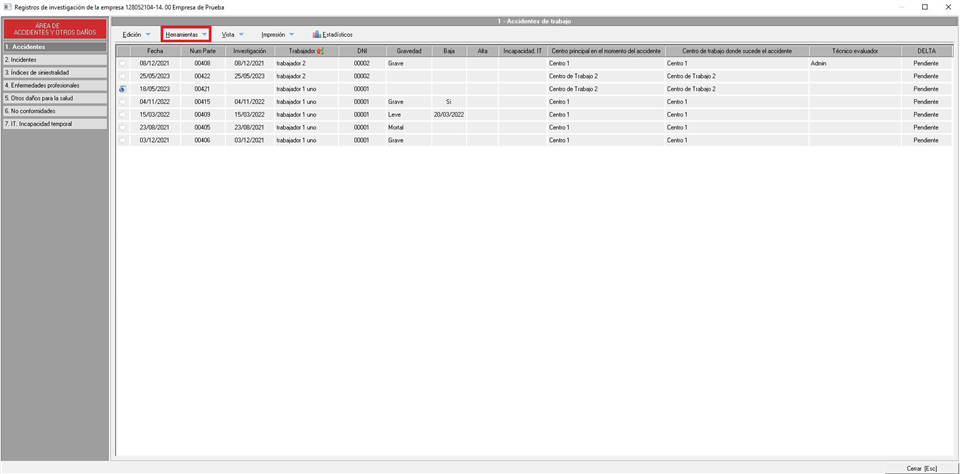Click the sort icon in Trabajador header

(320, 51)
